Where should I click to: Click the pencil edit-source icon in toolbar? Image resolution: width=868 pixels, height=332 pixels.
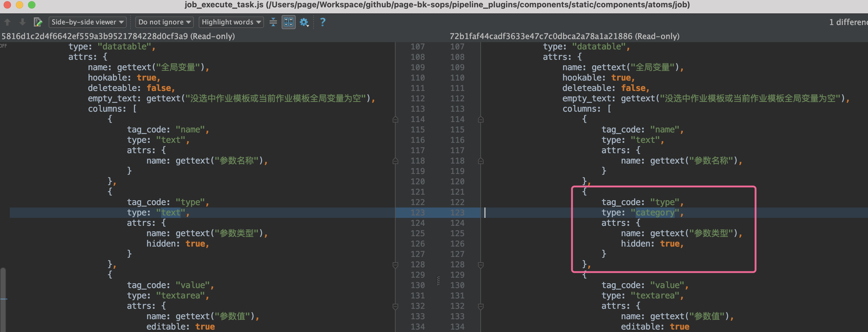tap(38, 22)
